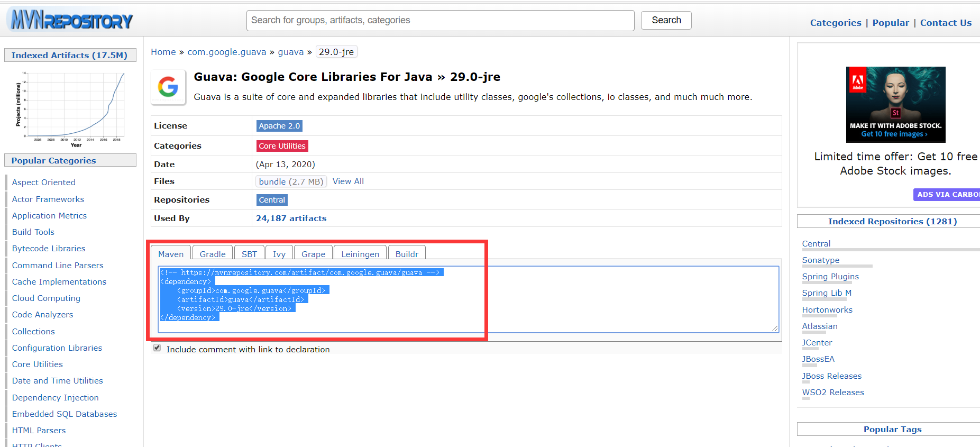980x447 pixels.
Task: Open Collections category
Action: 33,332
